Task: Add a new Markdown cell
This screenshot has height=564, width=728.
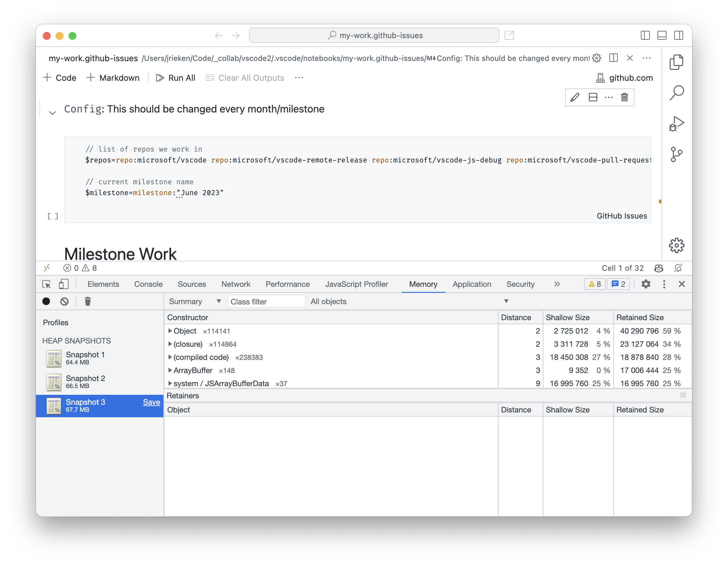Action: 113,78
